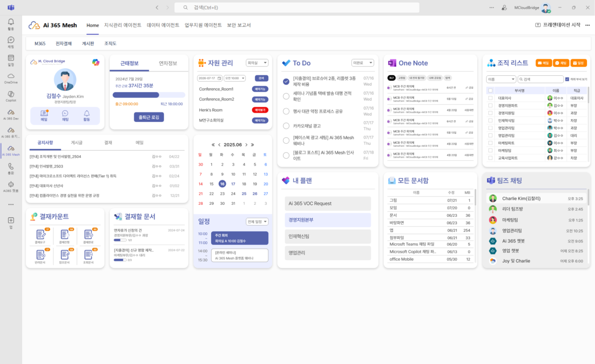595x364 pixels.
Task: Select the 게시글 tab
Action: pyautogui.click(x=77, y=142)
